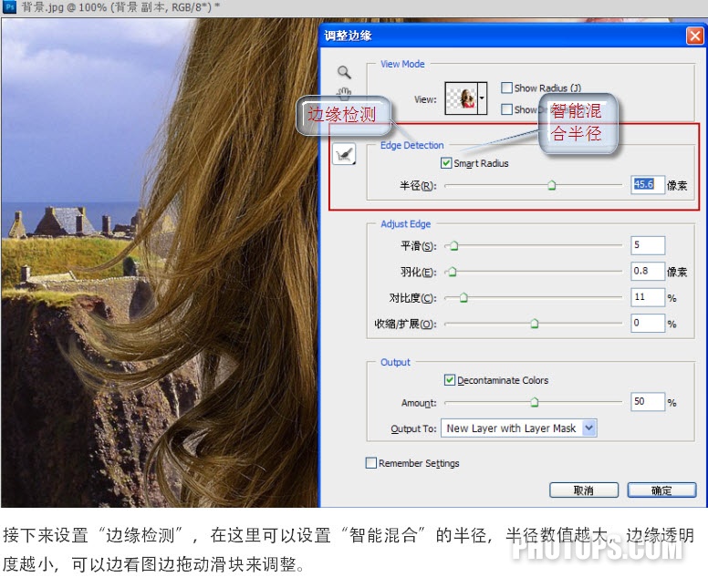The width and height of the screenshot is (708, 588).
Task: Click the 平滑 field showing 5
Action: (648, 245)
